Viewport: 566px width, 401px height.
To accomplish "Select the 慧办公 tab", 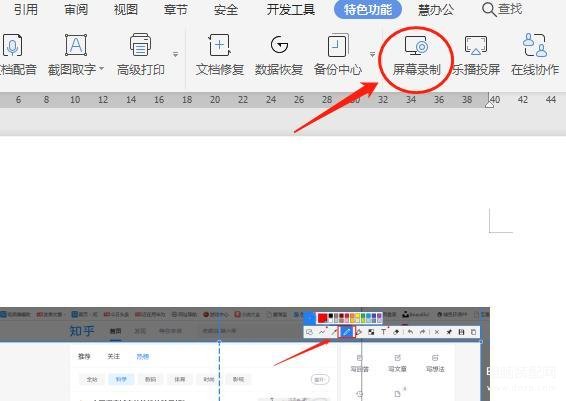I will 436,9.
